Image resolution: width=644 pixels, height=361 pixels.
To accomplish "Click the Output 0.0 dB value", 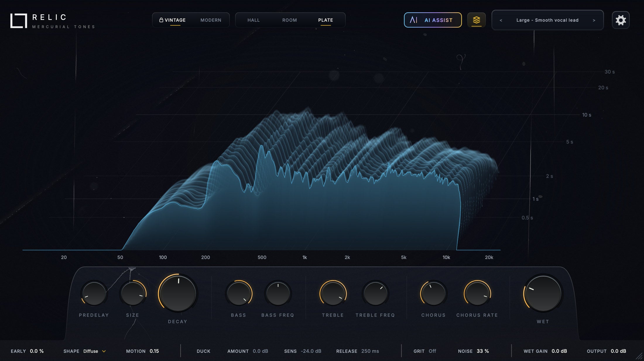I will click(618, 351).
